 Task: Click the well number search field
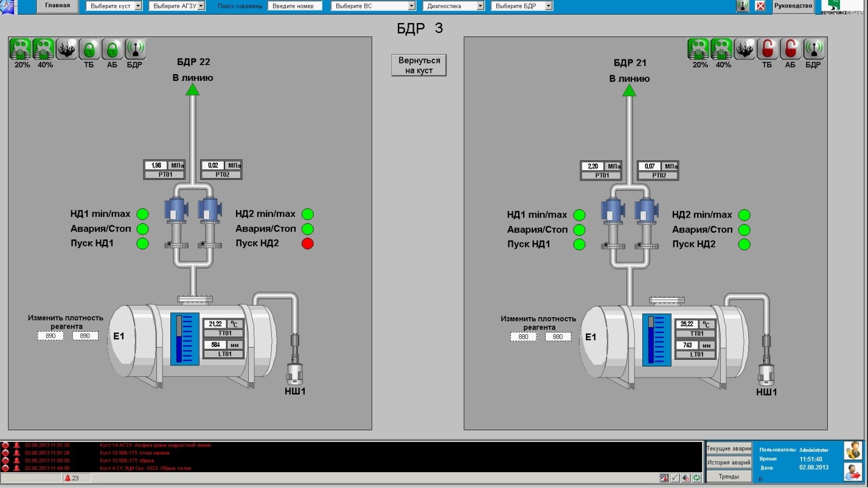tap(294, 6)
